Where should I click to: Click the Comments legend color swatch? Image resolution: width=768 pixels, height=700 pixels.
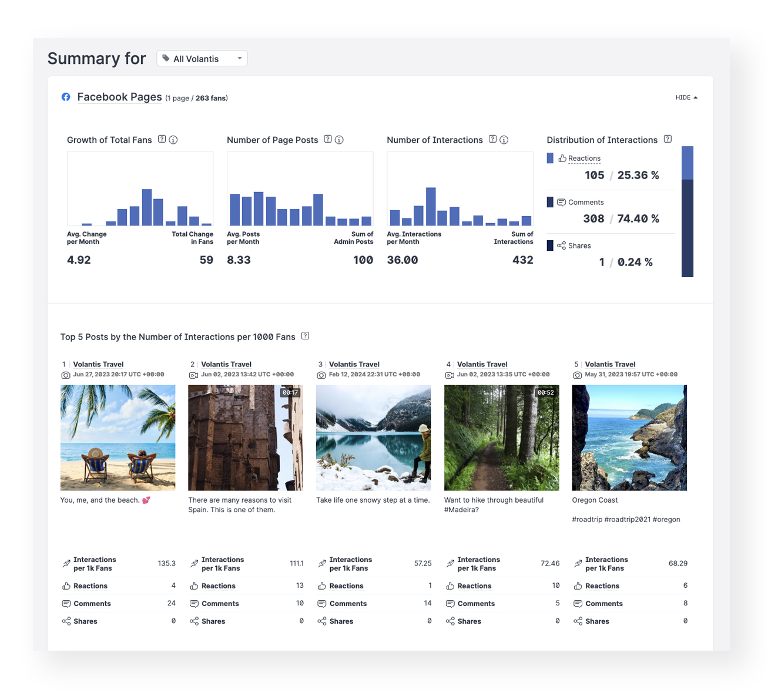[x=550, y=202]
